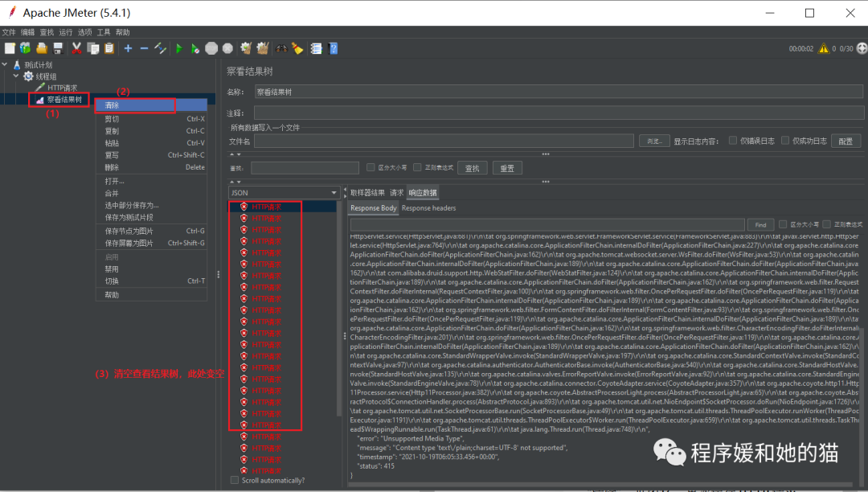Open the Response headers tab
Viewport: 868px width, 492px height.
(428, 208)
